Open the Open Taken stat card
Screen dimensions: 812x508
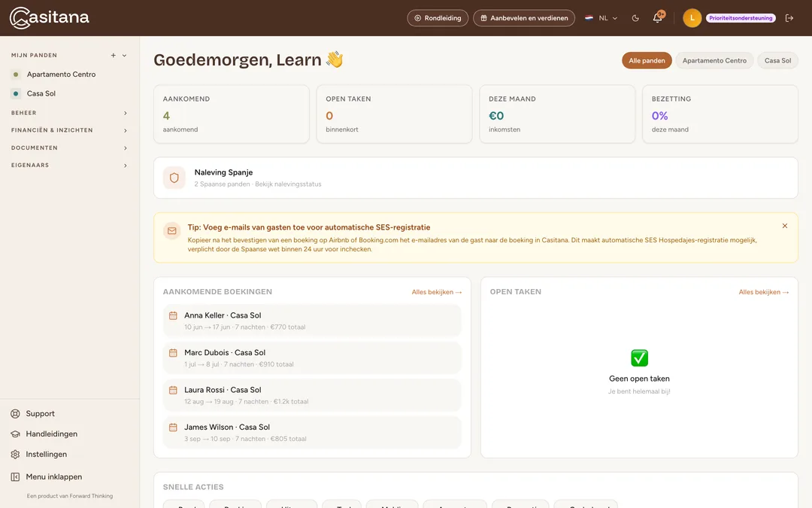tap(394, 114)
